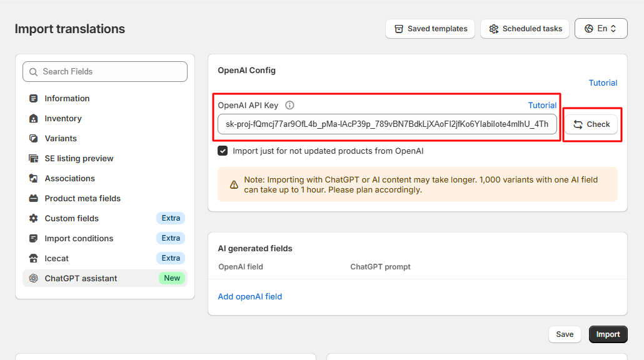Open Saved templates
Screen dimensions: 644x360
[x=430, y=29]
